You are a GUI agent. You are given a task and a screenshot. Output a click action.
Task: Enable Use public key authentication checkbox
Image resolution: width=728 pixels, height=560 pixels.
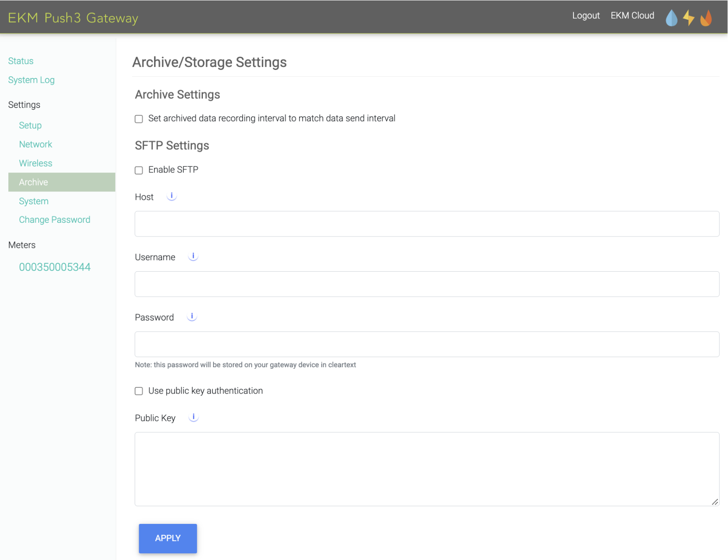coord(139,391)
